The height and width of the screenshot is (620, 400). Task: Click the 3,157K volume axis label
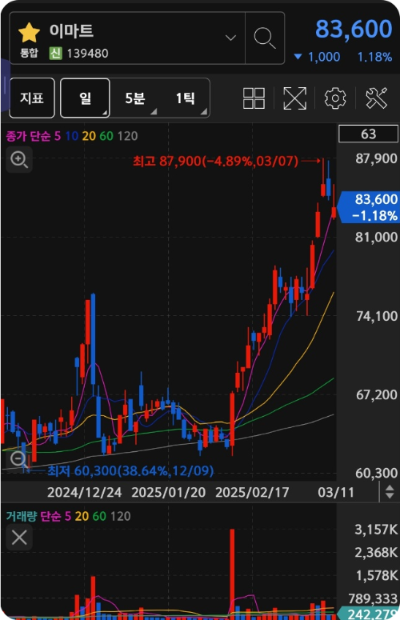tap(376, 529)
